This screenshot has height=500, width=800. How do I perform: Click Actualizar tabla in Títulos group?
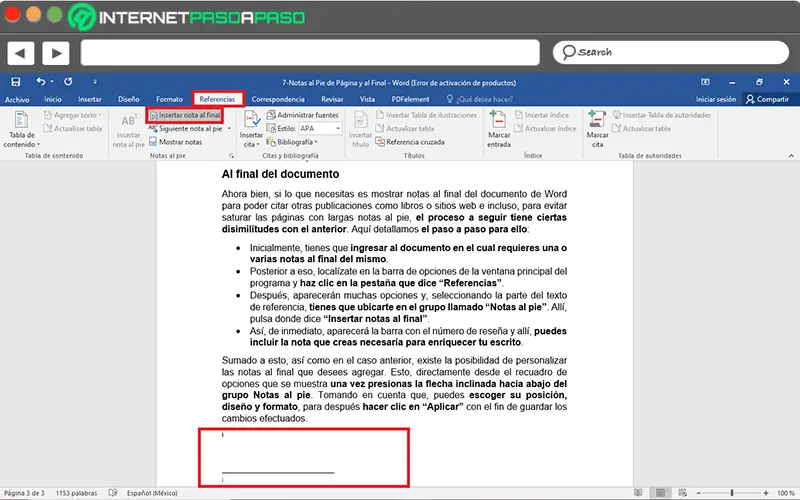(x=405, y=129)
